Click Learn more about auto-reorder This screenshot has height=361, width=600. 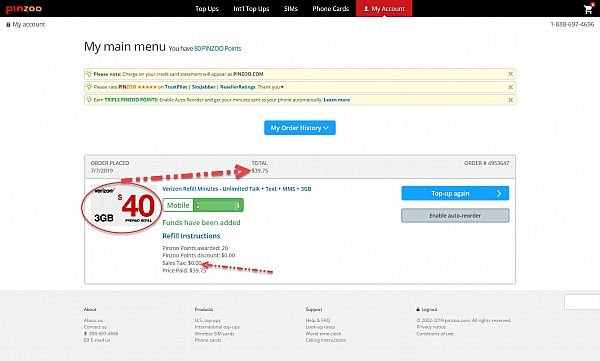(x=337, y=100)
